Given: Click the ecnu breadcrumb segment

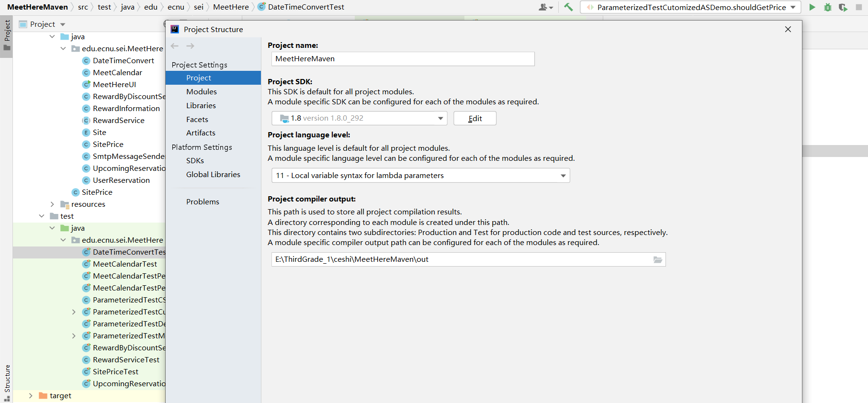Looking at the screenshot, I should click(x=176, y=7).
